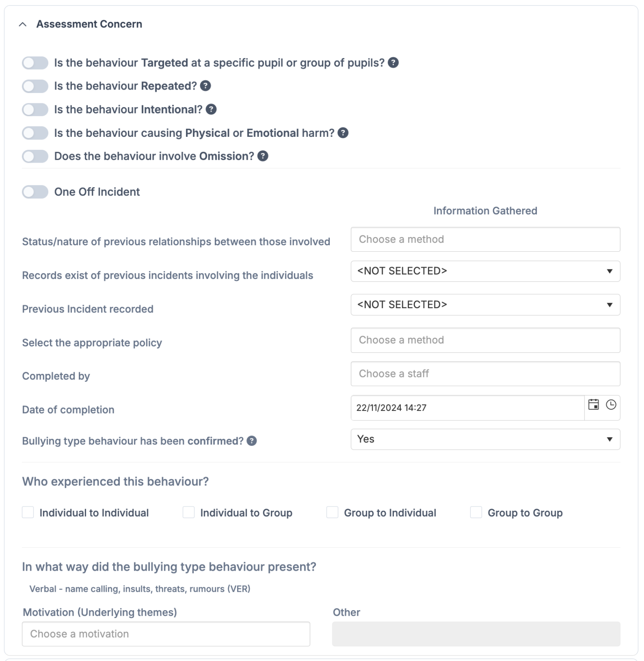Open help for Omission behaviour question
This screenshot has height=661, width=644.
[x=263, y=156]
